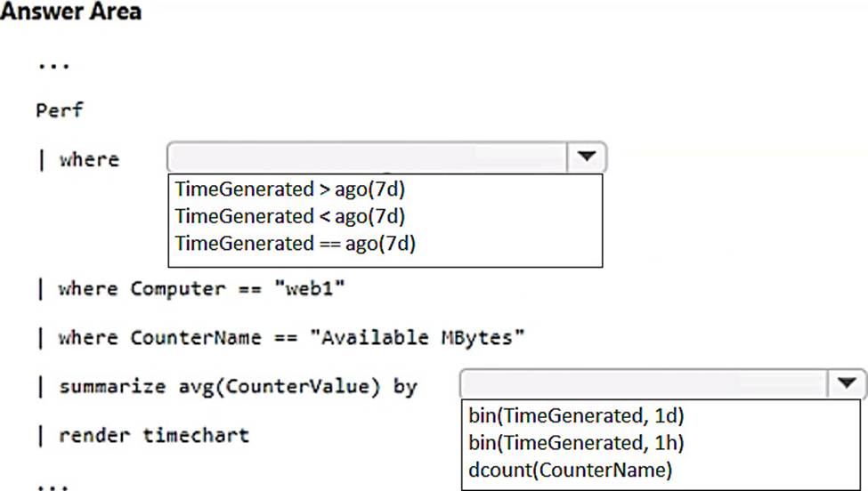Click the ellipsis below 'render timechart'
Screen dimensions: 868x491
53,485
